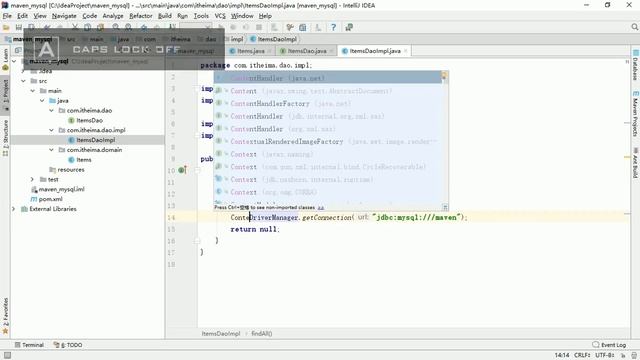Click the gutter implements icon on line 10
The width and height of the screenshot is (640, 360).
point(182,170)
